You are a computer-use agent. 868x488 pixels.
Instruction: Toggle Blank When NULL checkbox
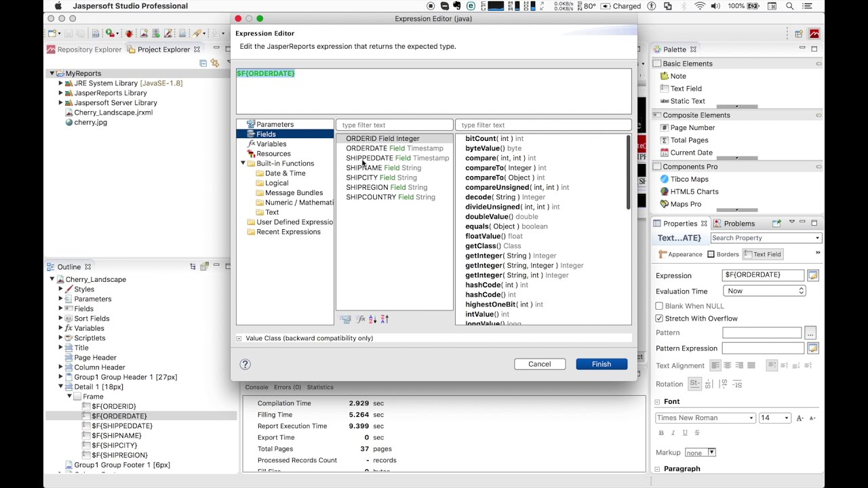[659, 306]
